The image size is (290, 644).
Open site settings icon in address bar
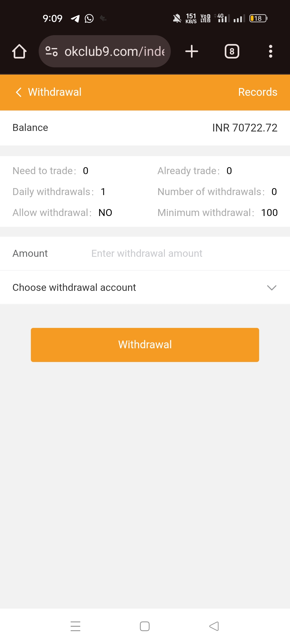(x=52, y=51)
